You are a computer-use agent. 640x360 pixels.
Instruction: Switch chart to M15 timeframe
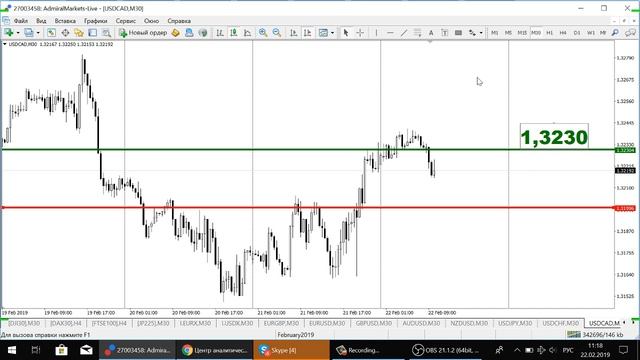tap(522, 33)
